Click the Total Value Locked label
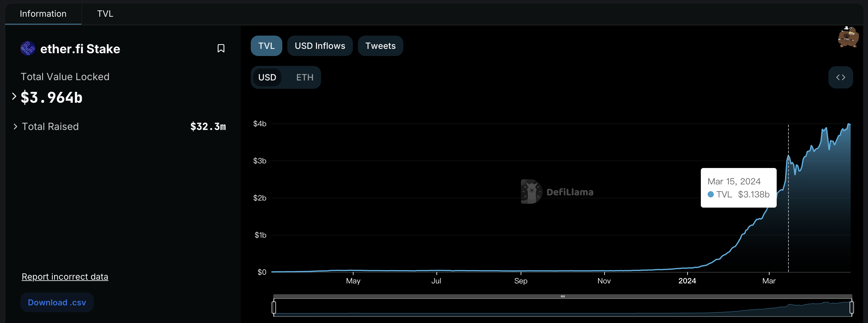868x323 pixels. [65, 77]
